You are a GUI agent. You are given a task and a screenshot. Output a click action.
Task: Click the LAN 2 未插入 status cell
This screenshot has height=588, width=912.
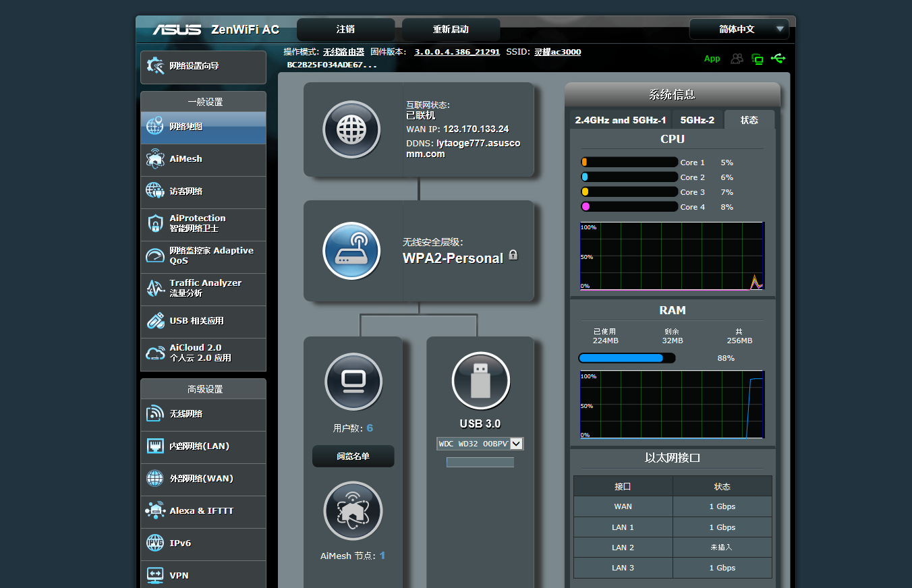(722, 548)
